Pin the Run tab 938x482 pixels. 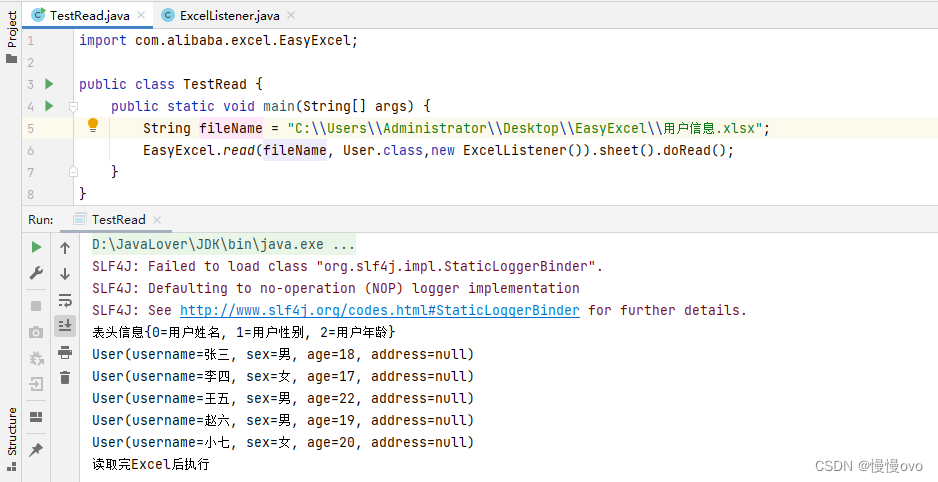click(x=36, y=450)
